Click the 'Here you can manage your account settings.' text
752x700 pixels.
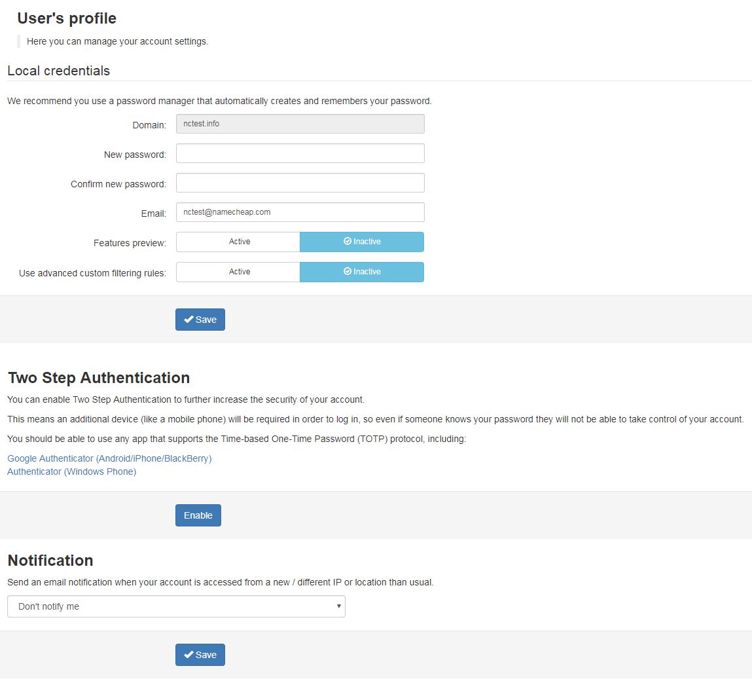click(118, 41)
